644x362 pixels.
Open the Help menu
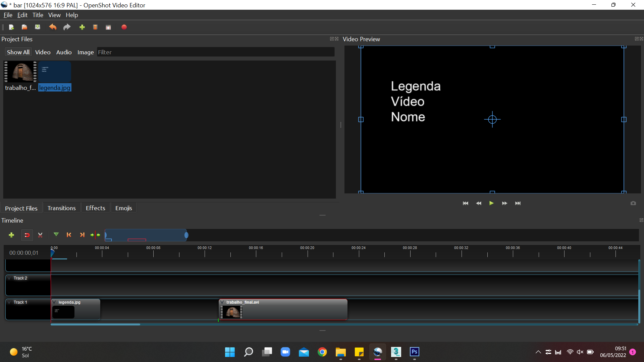pyautogui.click(x=72, y=15)
